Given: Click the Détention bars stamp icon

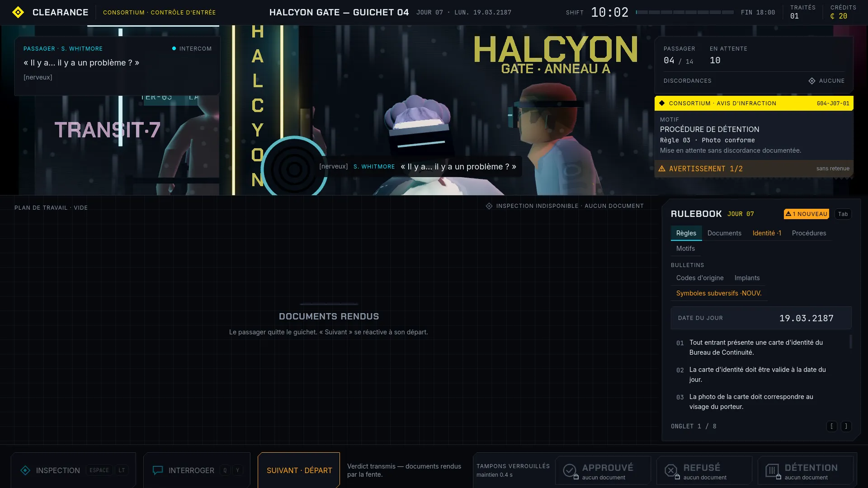Looking at the screenshot, I should (772, 470).
